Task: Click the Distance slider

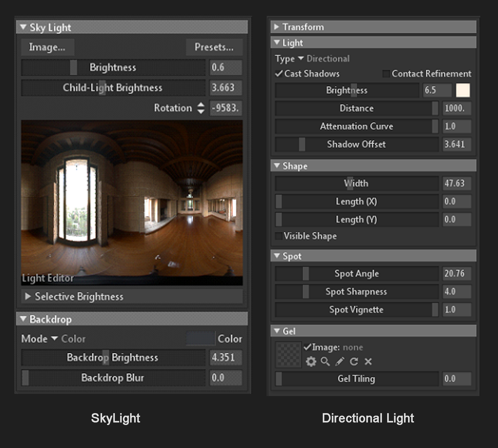Action: pos(357,108)
